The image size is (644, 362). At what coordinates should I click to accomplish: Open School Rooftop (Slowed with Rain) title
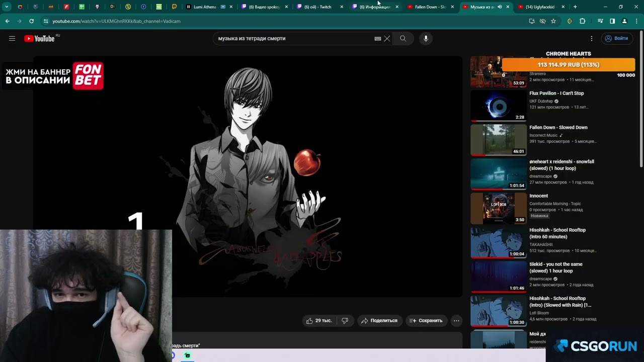pyautogui.click(x=560, y=302)
